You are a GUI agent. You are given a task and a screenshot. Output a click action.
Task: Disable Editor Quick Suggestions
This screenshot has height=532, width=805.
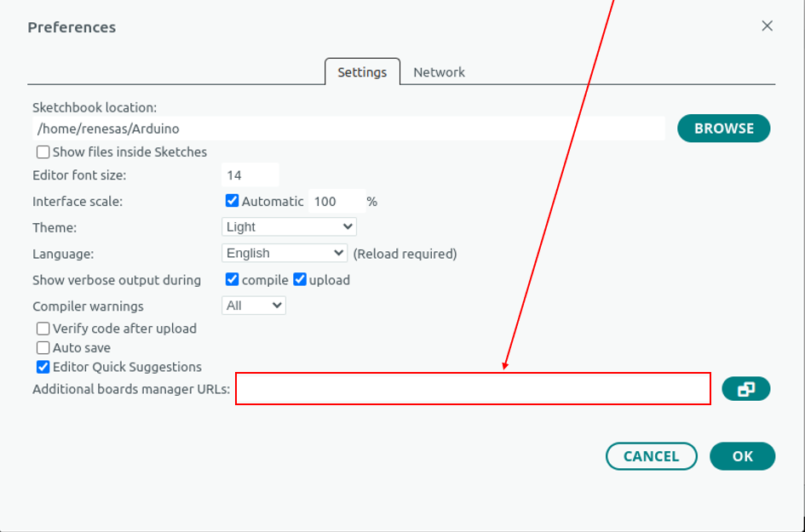tap(43, 368)
